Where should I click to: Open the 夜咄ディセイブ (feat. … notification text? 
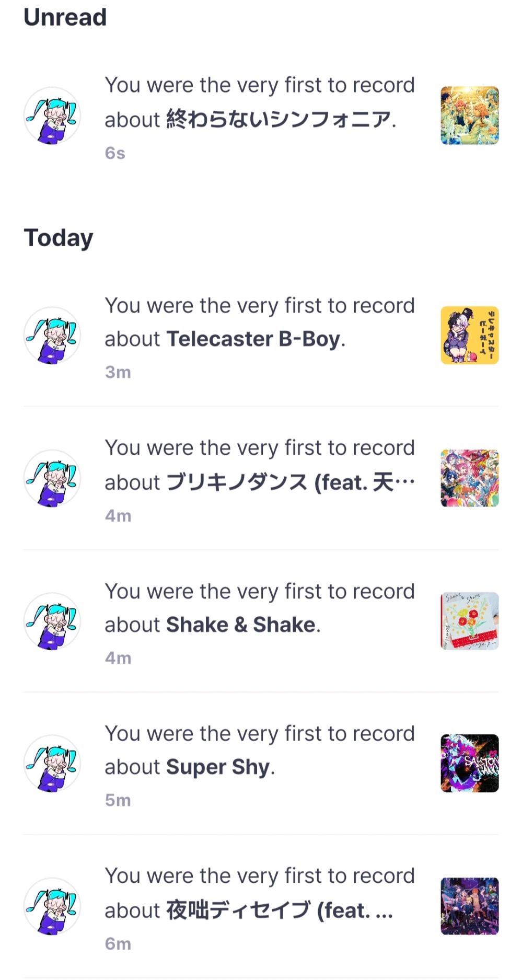click(260, 893)
